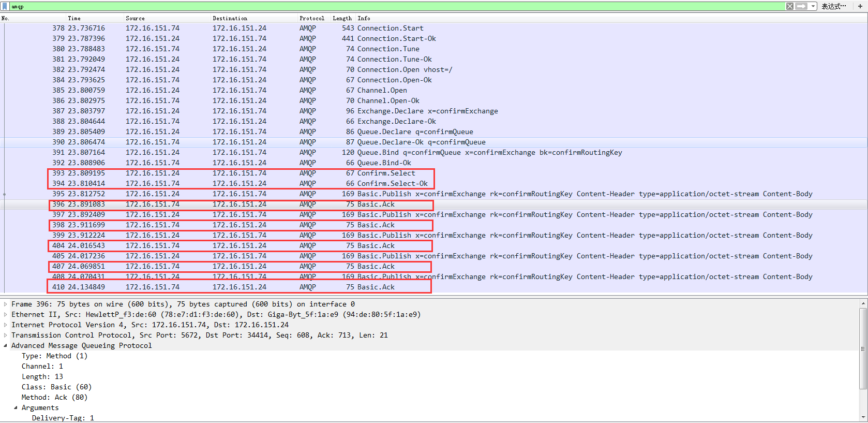Image resolution: width=868 pixels, height=423 pixels.
Task: Add a filter button with plus icon
Action: point(860,6)
